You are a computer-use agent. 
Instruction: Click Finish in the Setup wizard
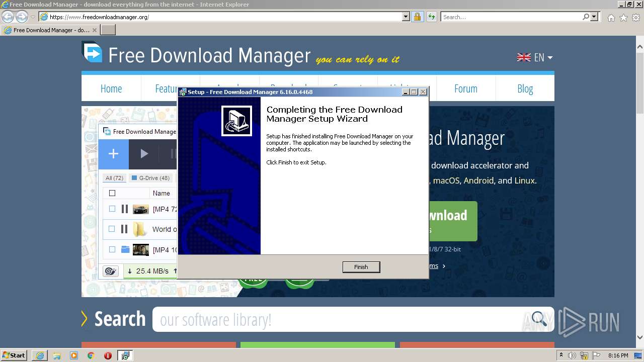click(x=361, y=267)
